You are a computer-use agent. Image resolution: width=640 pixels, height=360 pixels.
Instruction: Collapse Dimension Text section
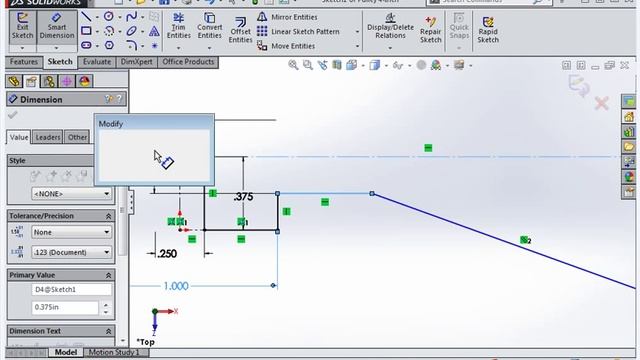[x=109, y=331]
